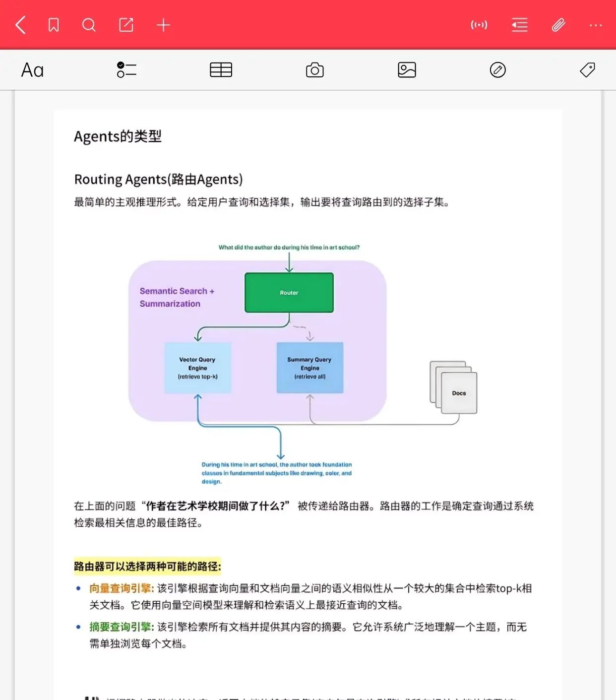616x700 pixels.
Task: Select the green highlighted 摘要查询引擎 text
Action: click(121, 627)
